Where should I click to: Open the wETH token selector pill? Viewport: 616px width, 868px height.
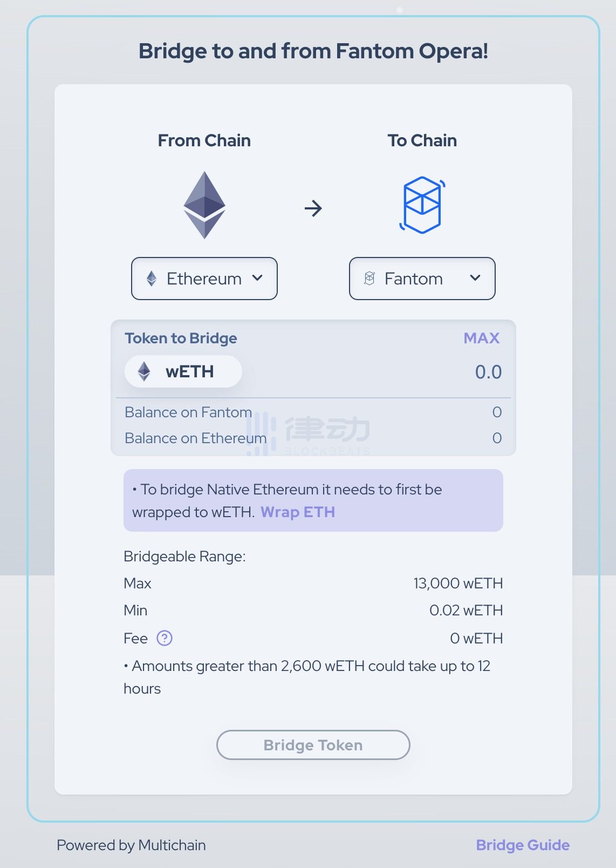(183, 371)
